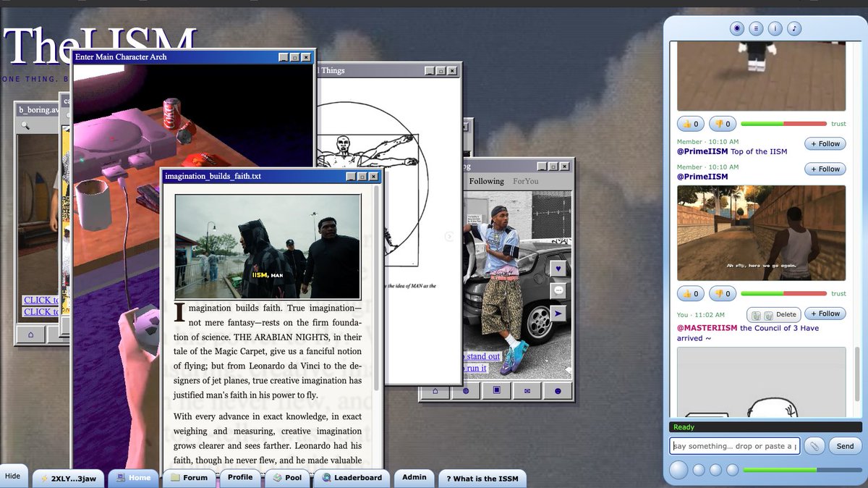
Task: Send the chat message
Action: pyautogui.click(x=845, y=446)
